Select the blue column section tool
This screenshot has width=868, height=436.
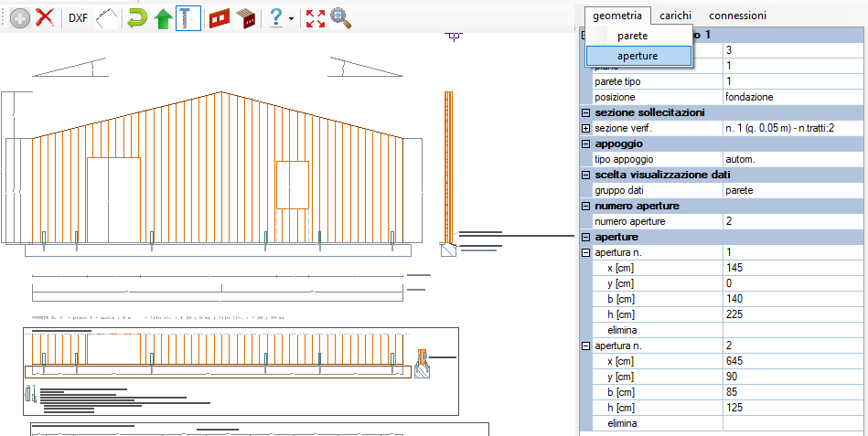(188, 18)
